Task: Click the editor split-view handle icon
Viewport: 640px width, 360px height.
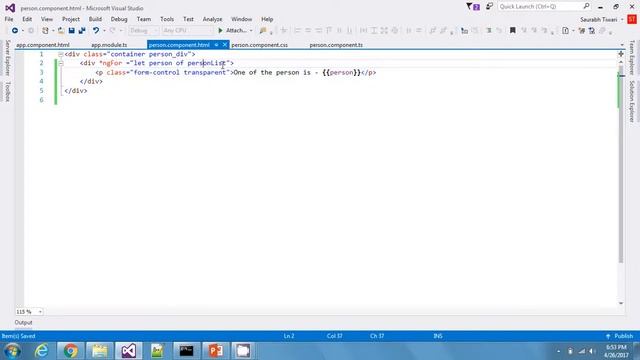Action: pos(621,54)
